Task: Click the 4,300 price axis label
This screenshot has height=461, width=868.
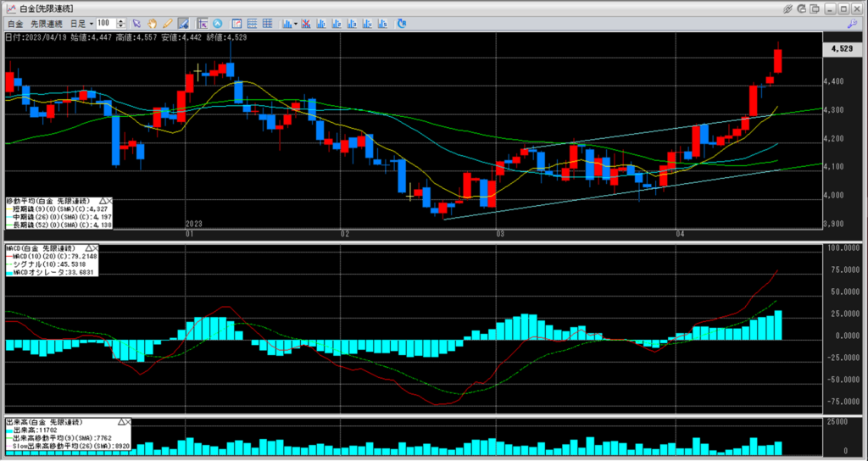Action: pos(832,110)
